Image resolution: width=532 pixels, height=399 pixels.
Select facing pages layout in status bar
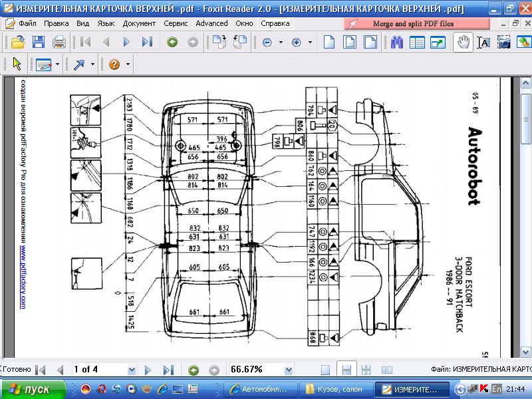(387, 370)
